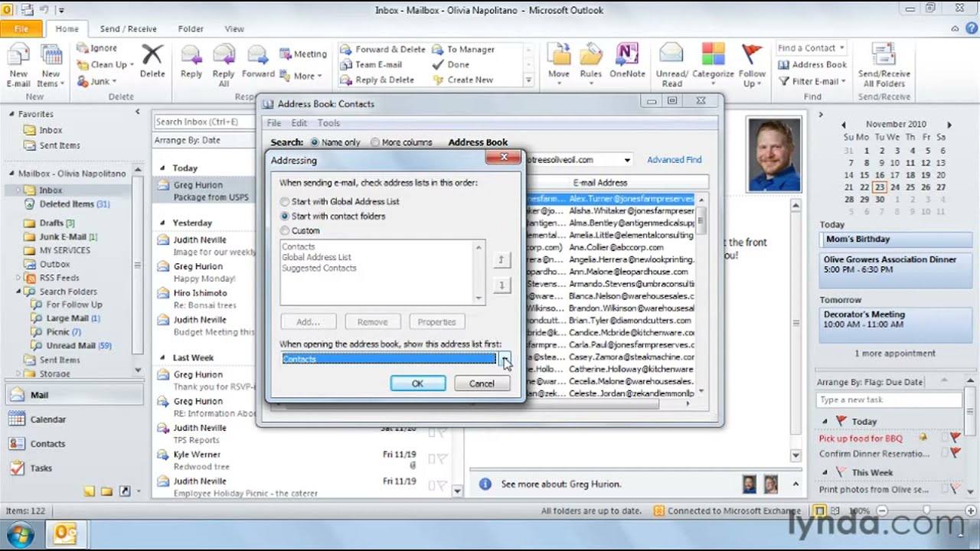Click the move up arrow in Addressing dialog
Viewport: 980px width, 551px height.
coord(501,260)
